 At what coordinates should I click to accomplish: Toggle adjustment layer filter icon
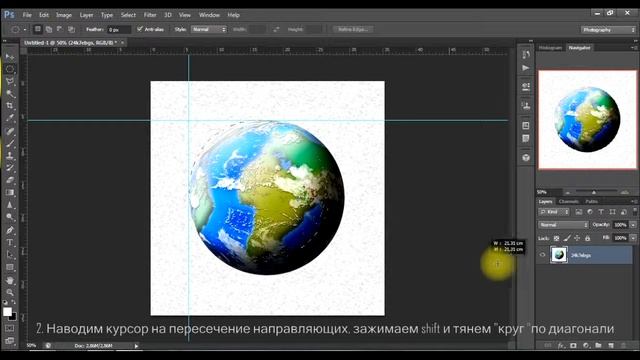click(590, 212)
